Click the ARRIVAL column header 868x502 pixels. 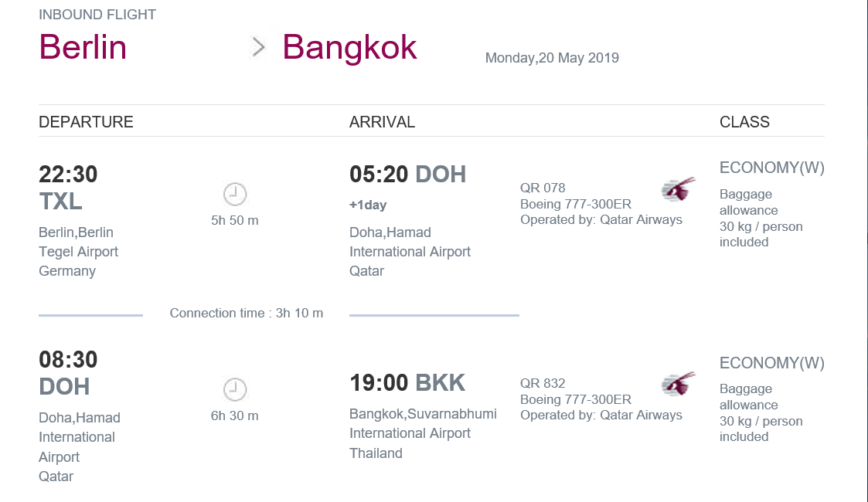[x=382, y=121]
